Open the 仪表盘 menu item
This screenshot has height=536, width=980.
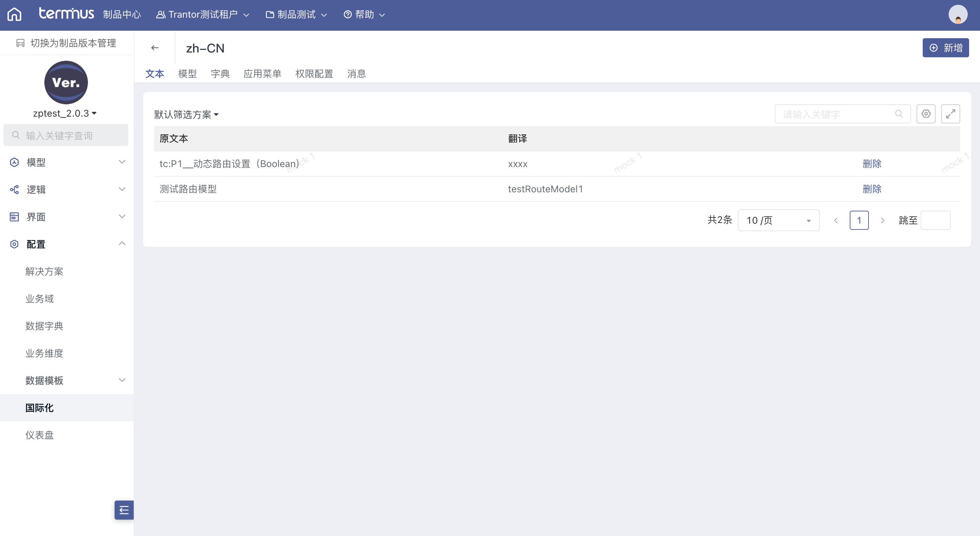point(40,435)
